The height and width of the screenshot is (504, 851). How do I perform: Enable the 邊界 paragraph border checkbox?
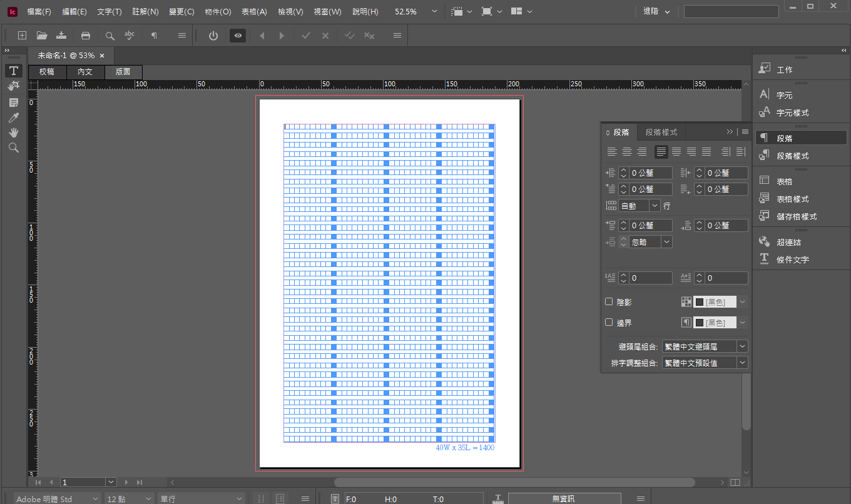point(609,323)
